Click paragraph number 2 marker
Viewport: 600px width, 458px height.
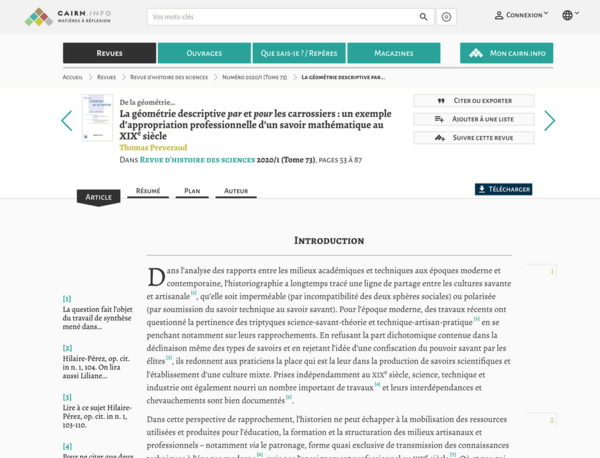tap(552, 420)
